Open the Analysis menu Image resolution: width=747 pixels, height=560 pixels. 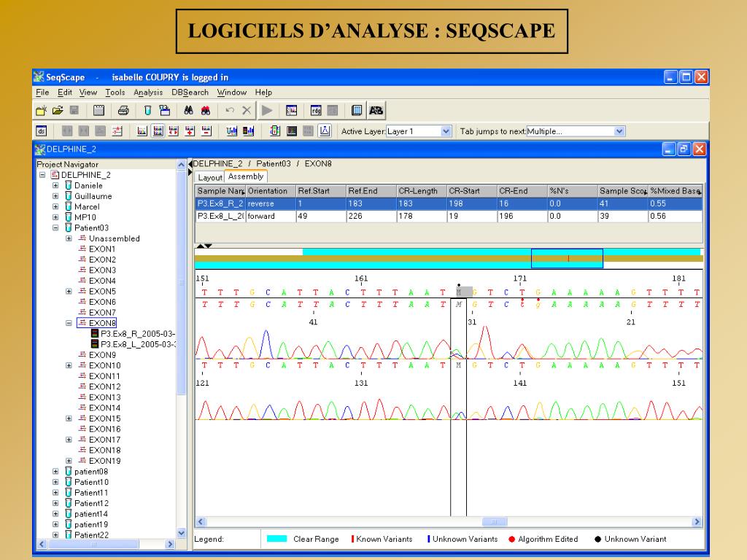[147, 93]
